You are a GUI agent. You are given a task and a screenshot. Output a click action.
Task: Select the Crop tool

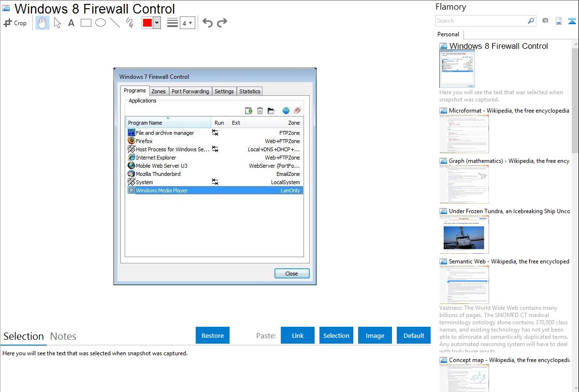[x=15, y=23]
